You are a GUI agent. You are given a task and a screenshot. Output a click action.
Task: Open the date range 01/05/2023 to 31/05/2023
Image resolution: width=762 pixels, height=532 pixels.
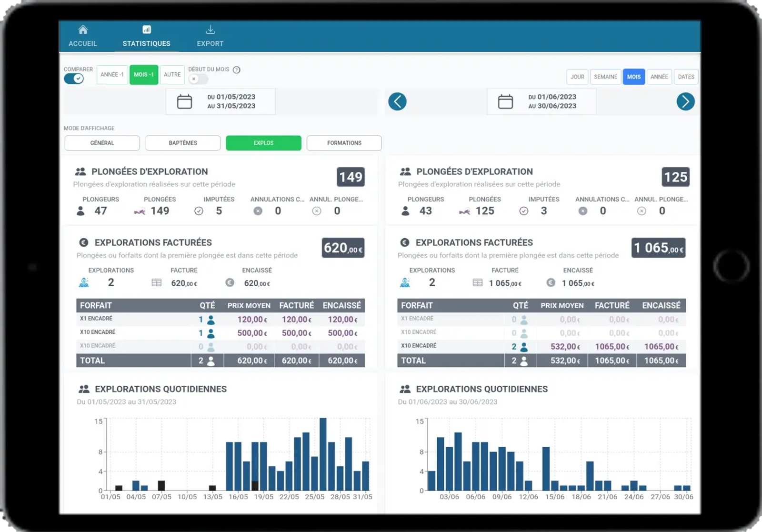221,101
